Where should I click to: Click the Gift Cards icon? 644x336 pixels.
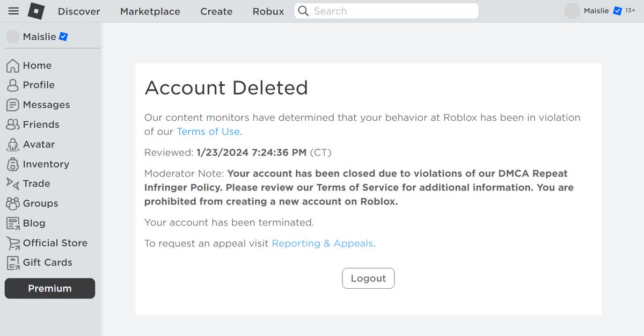tap(13, 263)
